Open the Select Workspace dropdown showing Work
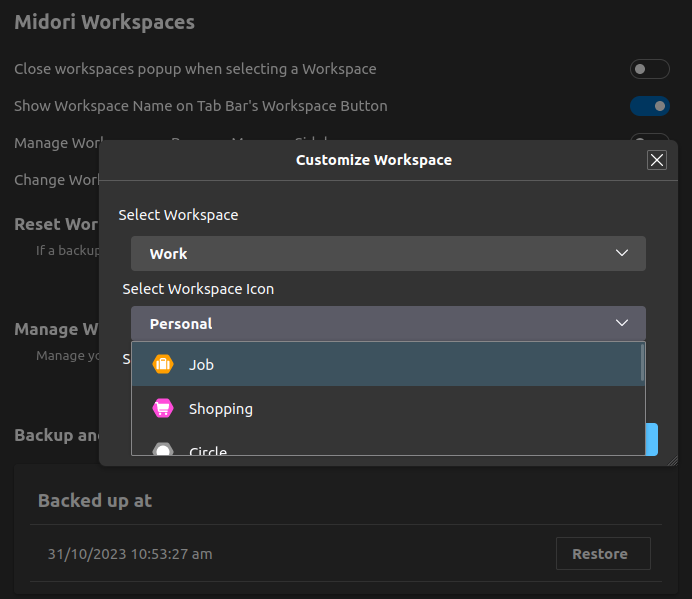This screenshot has height=599, width=692. click(388, 253)
